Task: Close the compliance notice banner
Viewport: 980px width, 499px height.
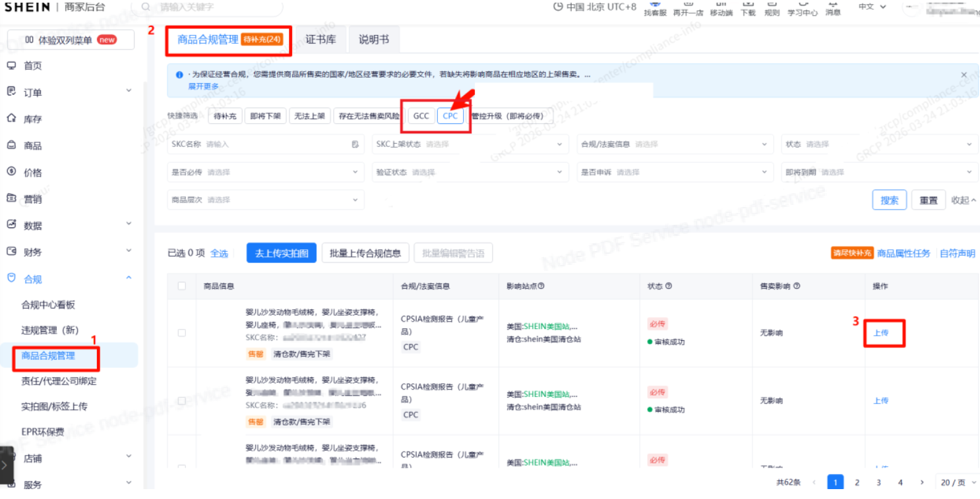Action: pyautogui.click(x=964, y=75)
